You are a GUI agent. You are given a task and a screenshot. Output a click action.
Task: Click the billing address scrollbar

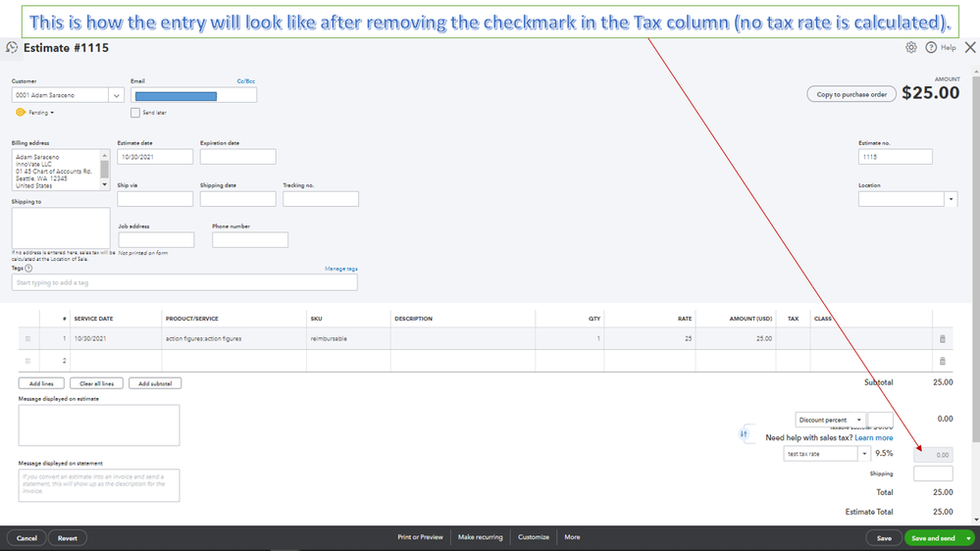pos(104,170)
